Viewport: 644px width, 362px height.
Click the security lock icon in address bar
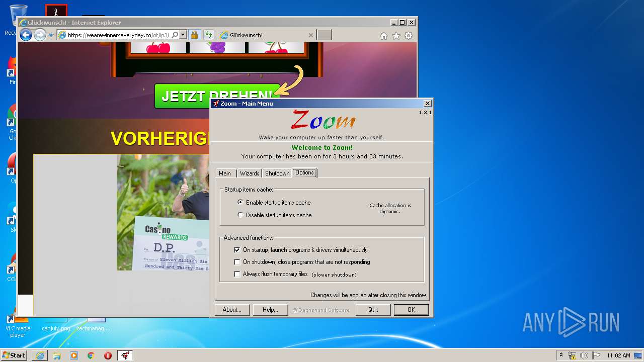[x=194, y=35]
